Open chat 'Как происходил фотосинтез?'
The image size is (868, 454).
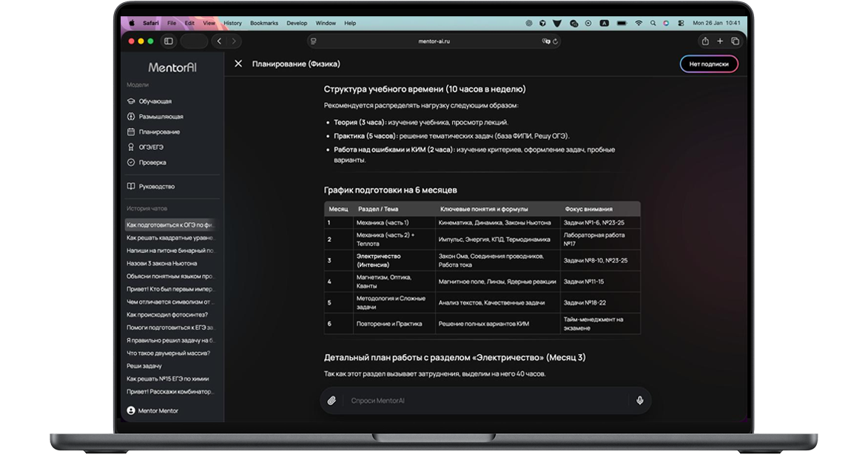[166, 314]
